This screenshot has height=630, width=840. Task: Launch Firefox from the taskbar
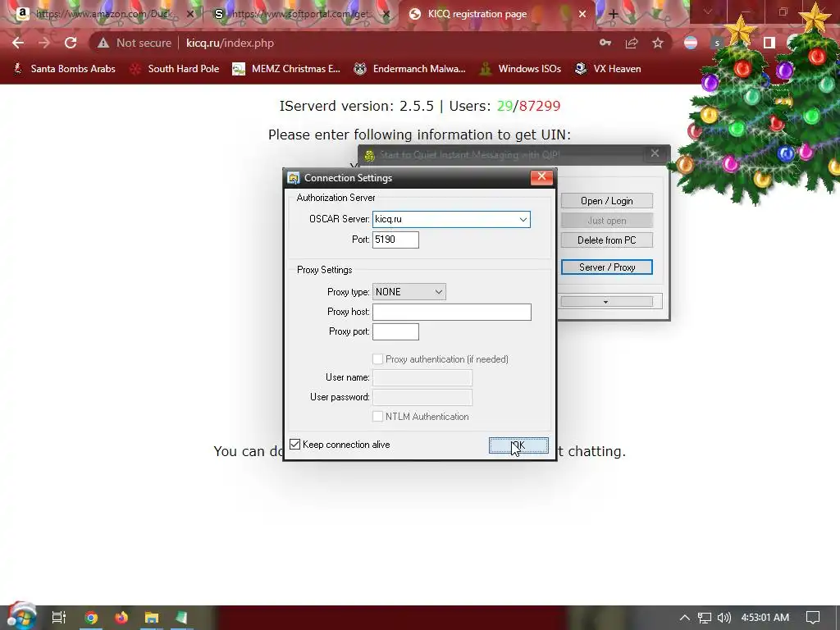121,618
